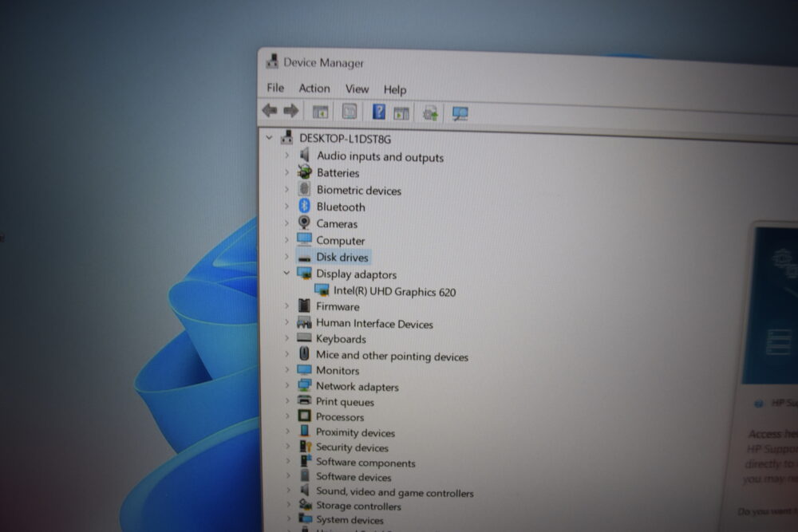Screen dimensions: 798x532
Task: Select the "Computer" category label
Action: click(x=341, y=240)
